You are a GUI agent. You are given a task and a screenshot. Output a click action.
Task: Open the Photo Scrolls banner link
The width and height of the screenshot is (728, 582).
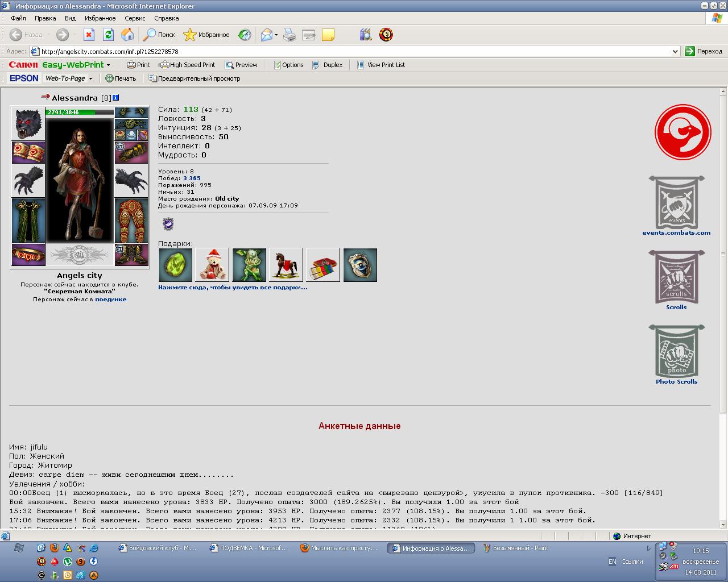(676, 355)
